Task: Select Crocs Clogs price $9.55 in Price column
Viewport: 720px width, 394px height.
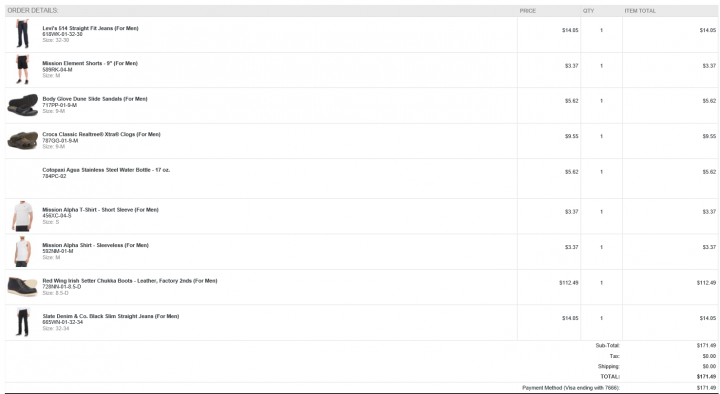Action: [x=571, y=136]
